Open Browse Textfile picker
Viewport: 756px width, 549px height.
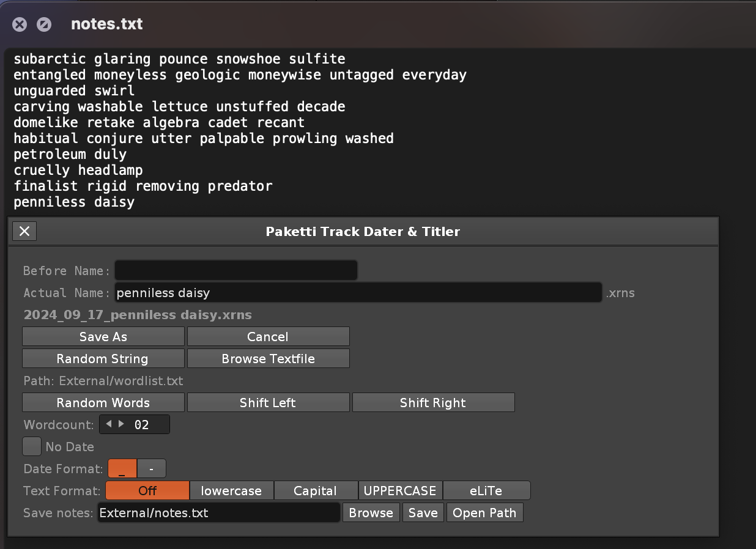268,359
